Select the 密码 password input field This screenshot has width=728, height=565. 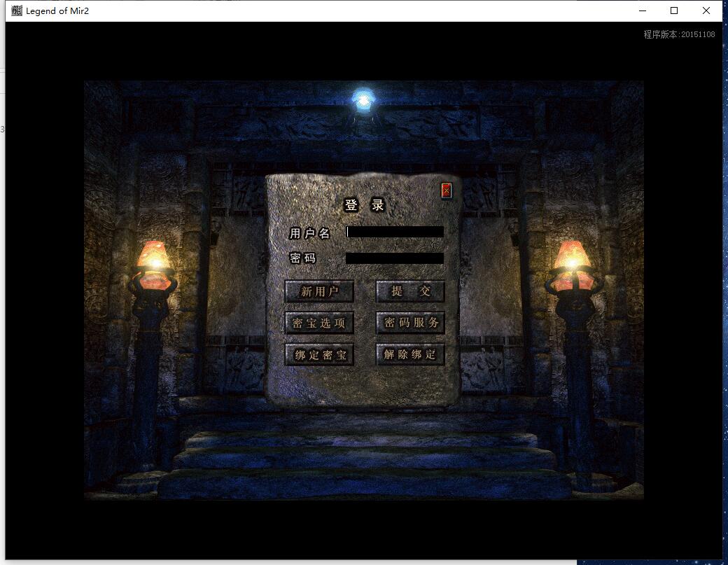pyautogui.click(x=395, y=258)
